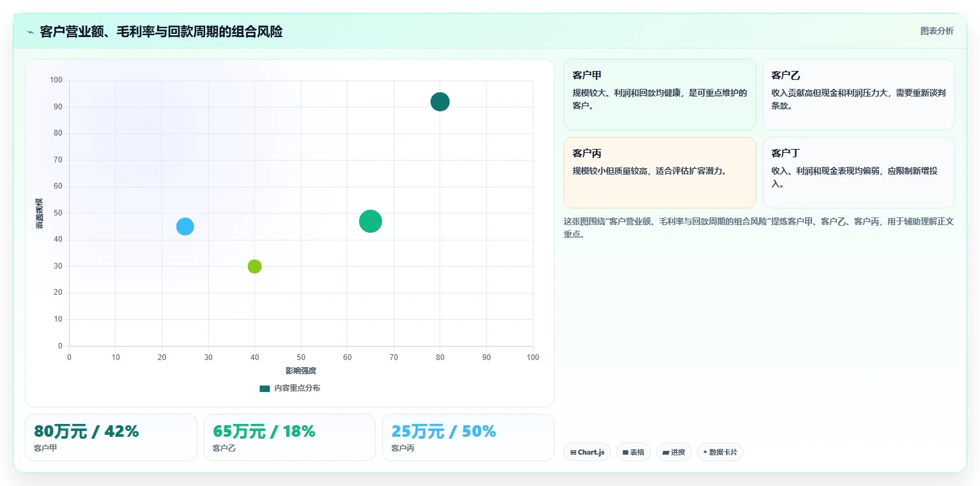
Task: Click the icon in the 进度 tag
Action: (666, 453)
